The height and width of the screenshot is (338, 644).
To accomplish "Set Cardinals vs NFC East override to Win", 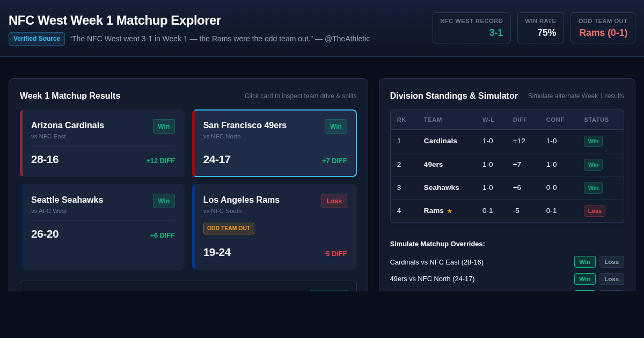I will (x=585, y=262).
